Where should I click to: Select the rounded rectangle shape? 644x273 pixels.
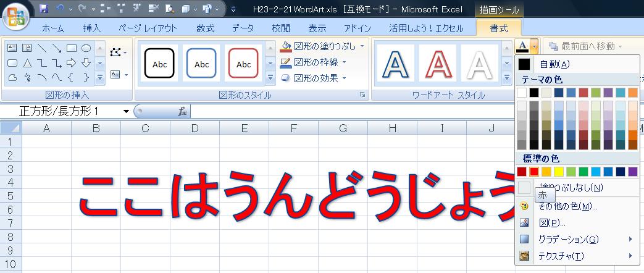click(x=12, y=63)
